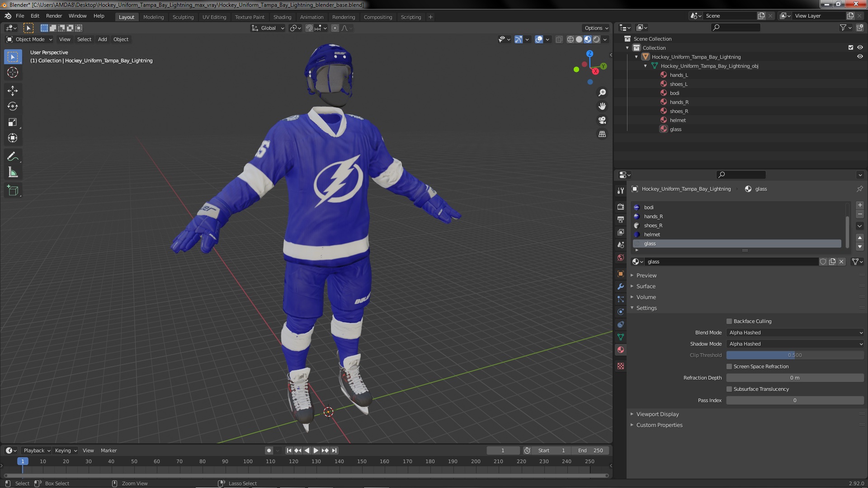Open the viewport Add menu

[x=103, y=39]
